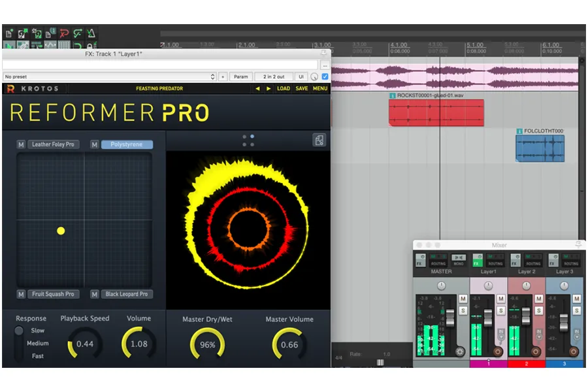The height and width of the screenshot is (392, 588).
Task: Click the Open Project toolbar icon
Action: (x=22, y=34)
